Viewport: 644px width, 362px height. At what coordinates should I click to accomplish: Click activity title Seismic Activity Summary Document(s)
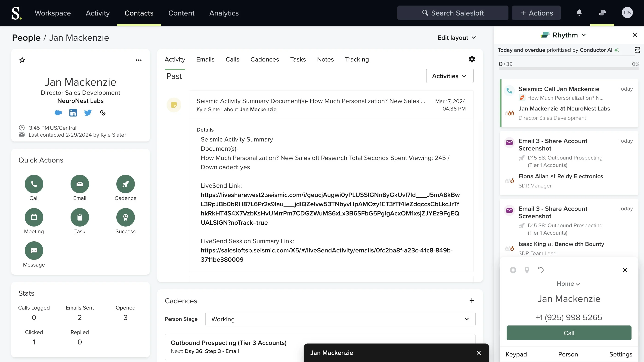point(311,101)
